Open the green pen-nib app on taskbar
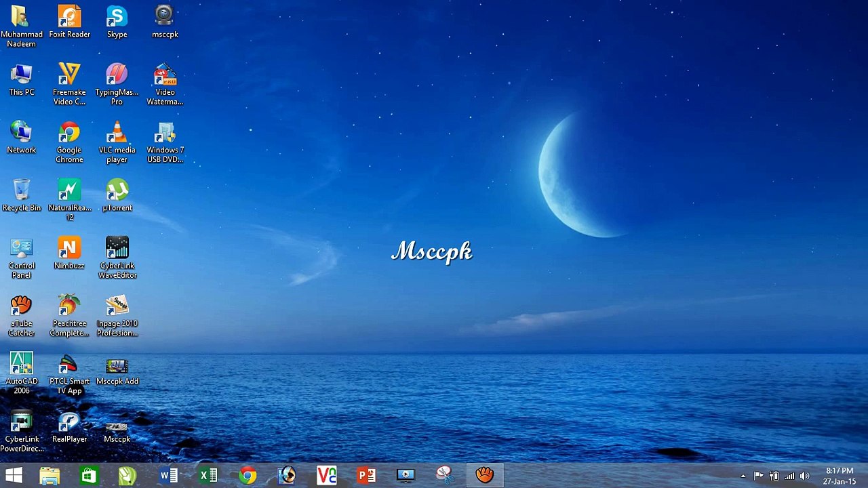868x488 pixels. click(127, 475)
